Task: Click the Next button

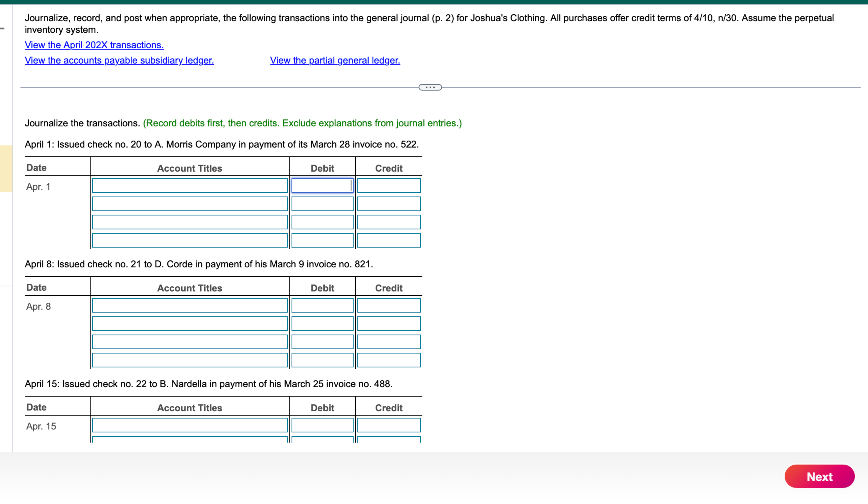Action: pos(819,476)
